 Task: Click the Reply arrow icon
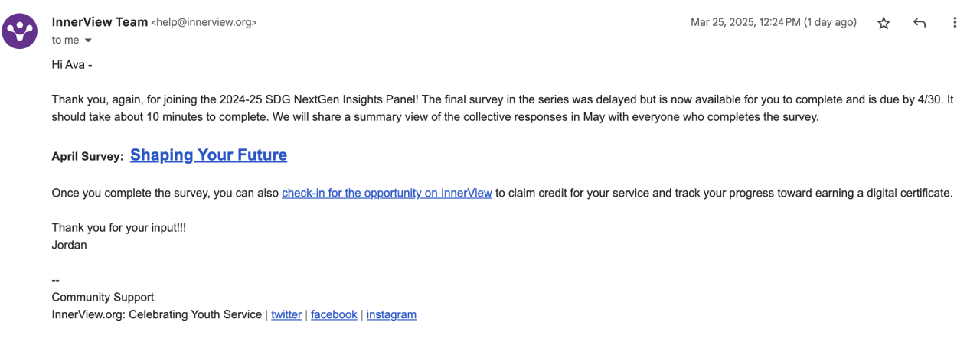tap(920, 23)
